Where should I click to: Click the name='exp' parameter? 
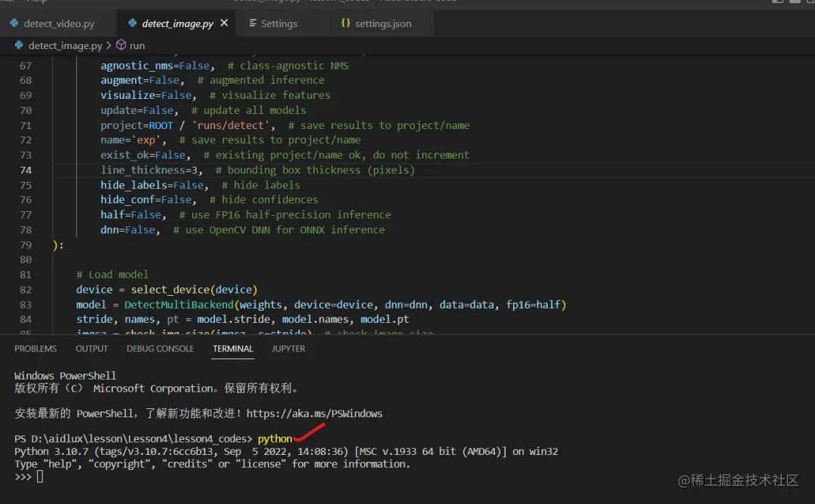pyautogui.click(x=131, y=140)
